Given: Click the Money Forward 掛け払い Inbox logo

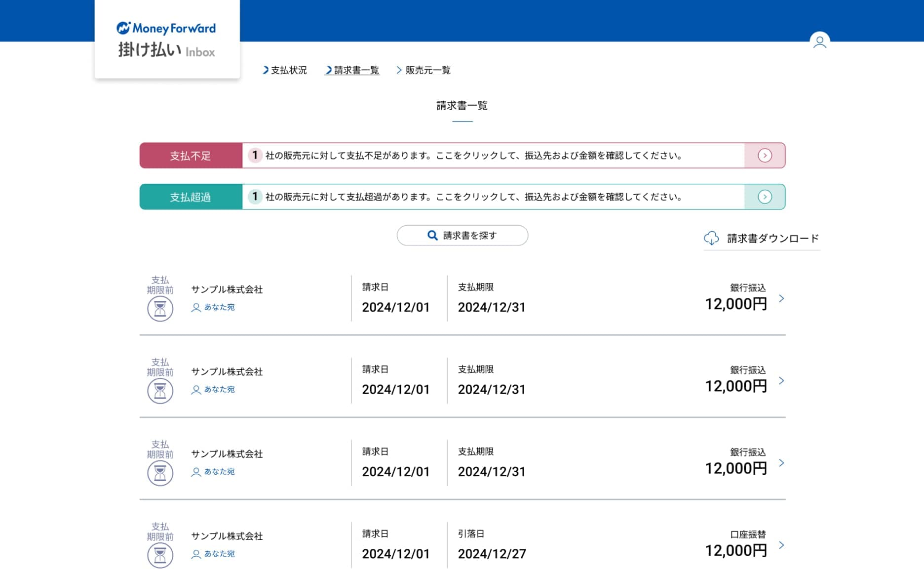Looking at the screenshot, I should [166, 40].
